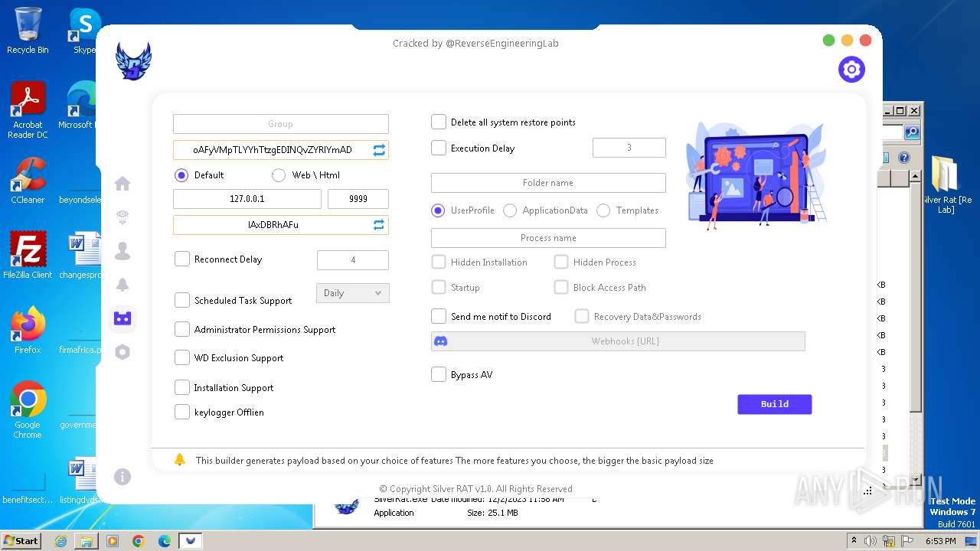Open CCleaner desktop icon
Image resolution: width=980 pixels, height=551 pixels.
pos(28,181)
